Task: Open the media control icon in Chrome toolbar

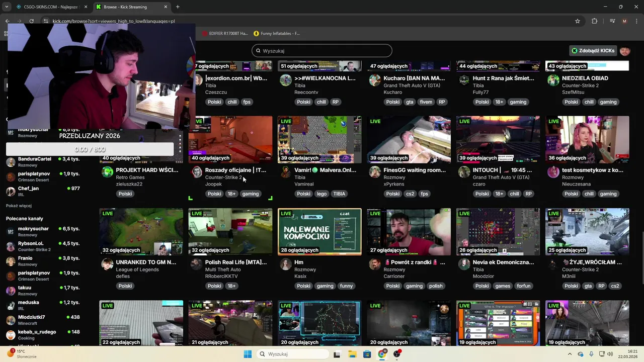Action: point(612,21)
